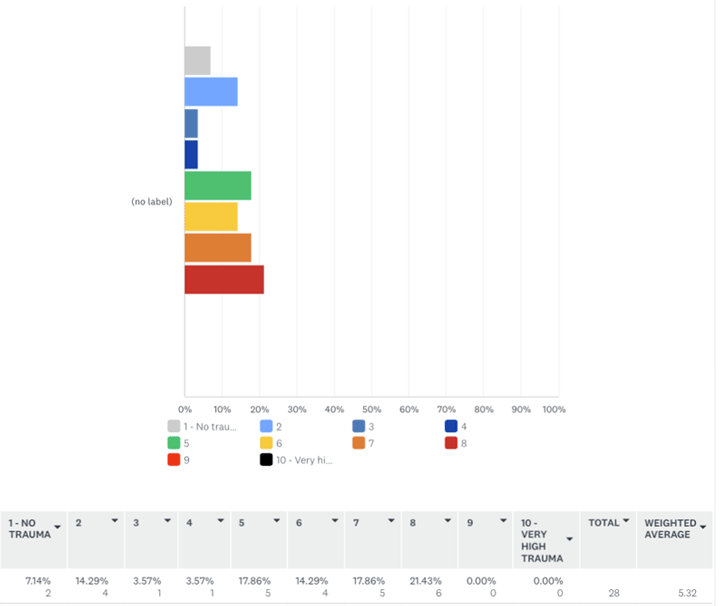
Task: Toggle yellow legend swatch for 6
Action: click(x=266, y=443)
